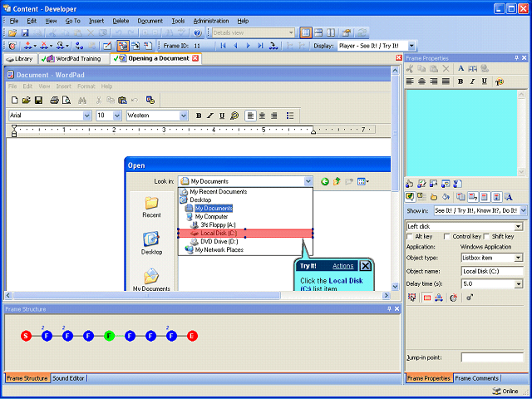Toggle Underline in Frame Properties panel
This screenshot has width=532, height=399.
point(485,81)
